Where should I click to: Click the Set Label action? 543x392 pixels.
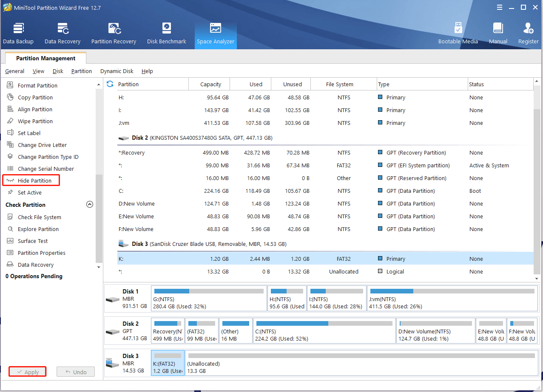pyautogui.click(x=29, y=133)
